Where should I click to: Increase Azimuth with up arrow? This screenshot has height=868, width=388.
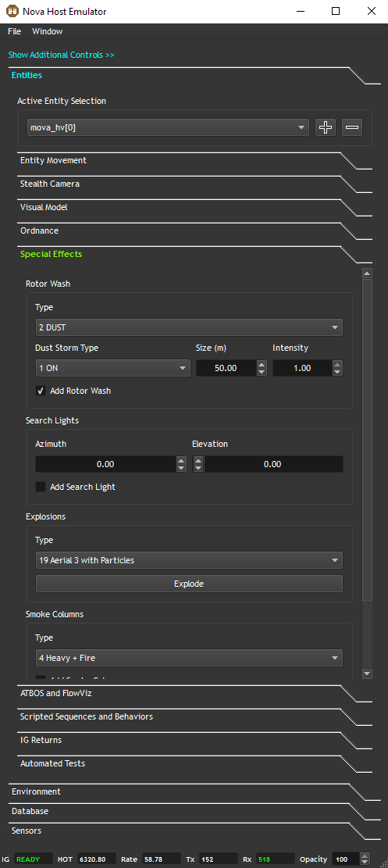181,460
